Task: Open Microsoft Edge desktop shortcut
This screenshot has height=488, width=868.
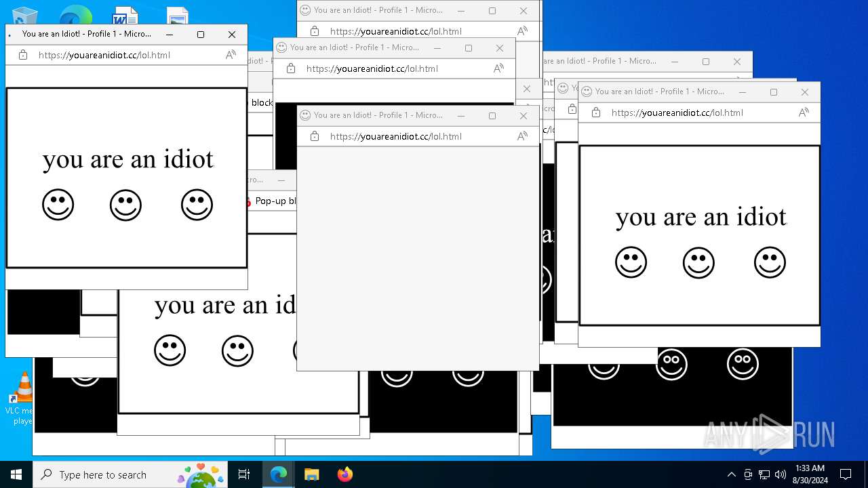Action: click(x=75, y=14)
